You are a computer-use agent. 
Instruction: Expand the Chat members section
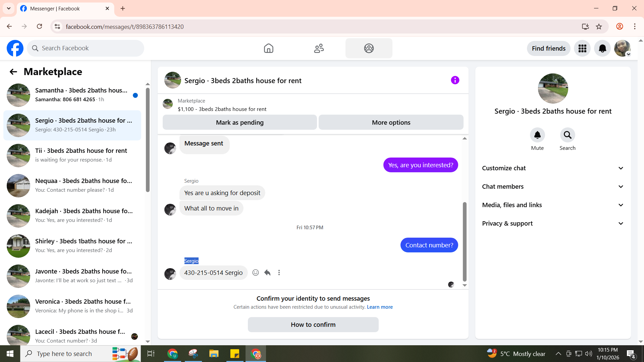tap(553, 187)
